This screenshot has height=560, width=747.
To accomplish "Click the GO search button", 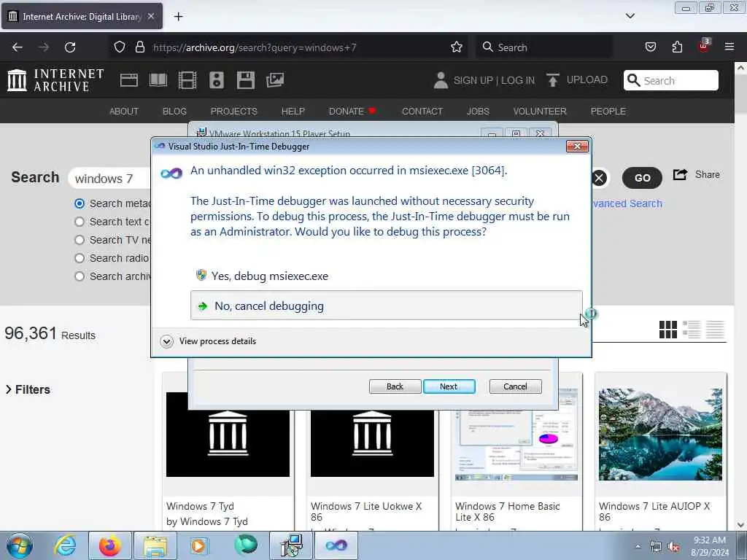I will [642, 178].
